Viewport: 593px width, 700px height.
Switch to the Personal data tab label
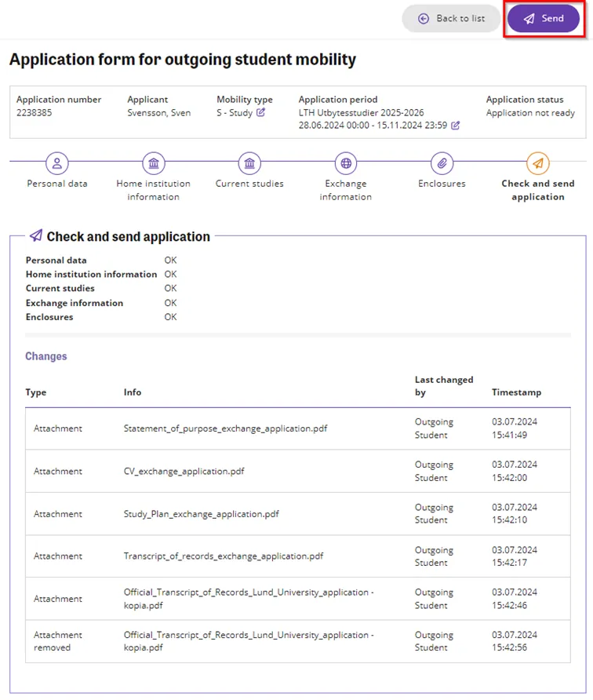[57, 184]
